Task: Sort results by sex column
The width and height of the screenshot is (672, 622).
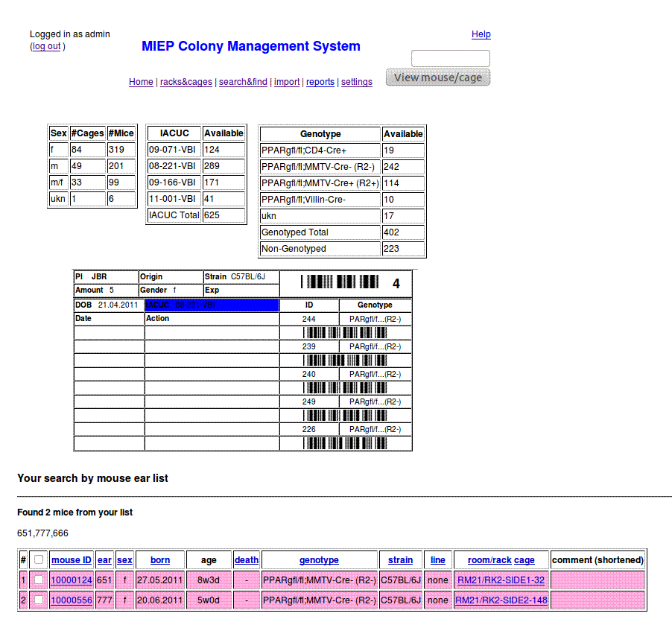Action: [124, 560]
